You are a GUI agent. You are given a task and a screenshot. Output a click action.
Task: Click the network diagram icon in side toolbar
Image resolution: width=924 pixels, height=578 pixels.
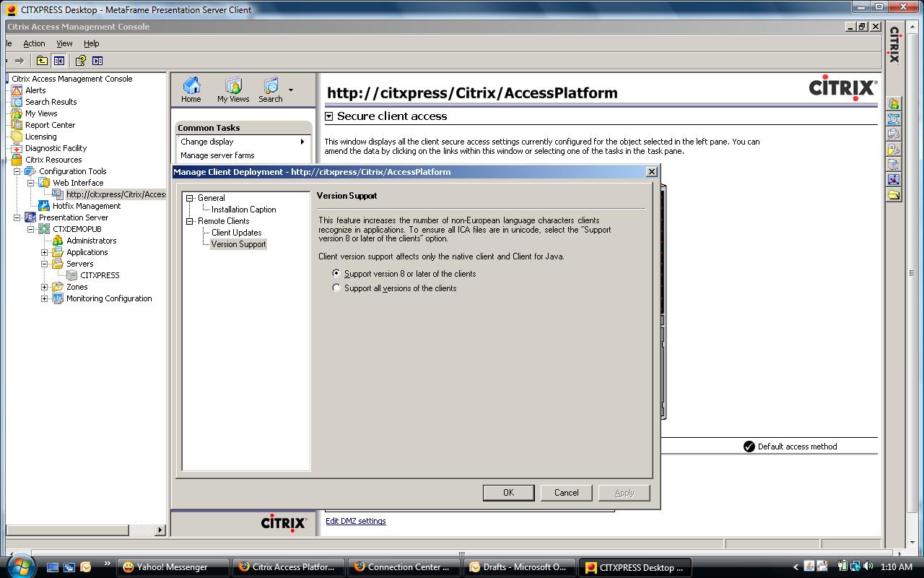point(894,180)
